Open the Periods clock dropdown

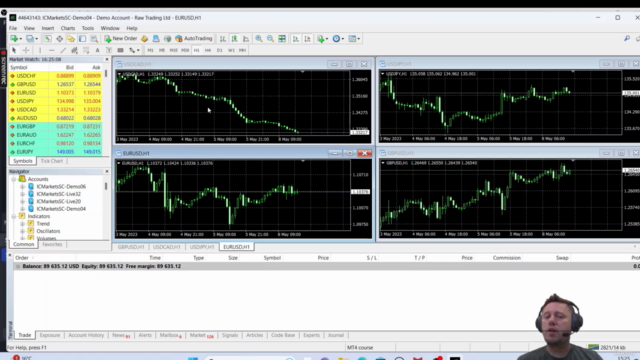[338, 39]
